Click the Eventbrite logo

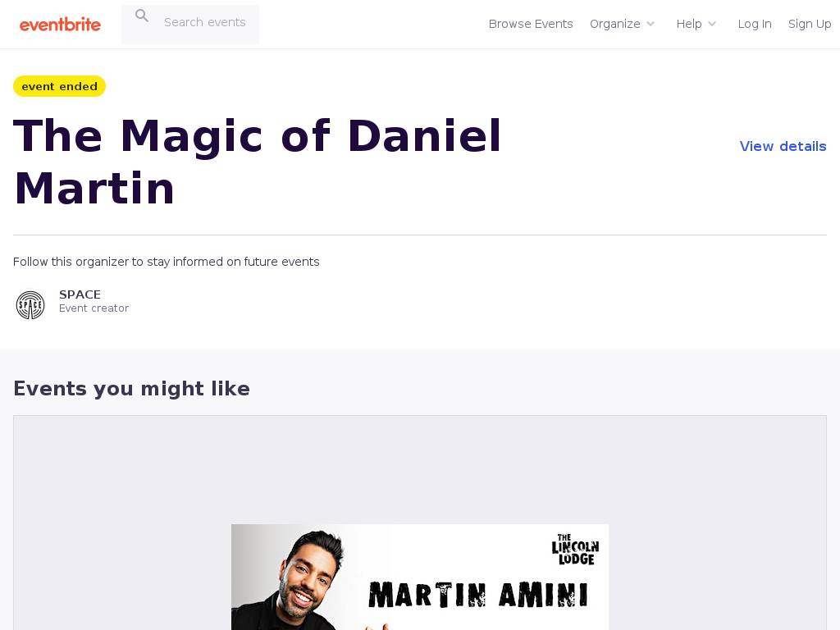60,24
